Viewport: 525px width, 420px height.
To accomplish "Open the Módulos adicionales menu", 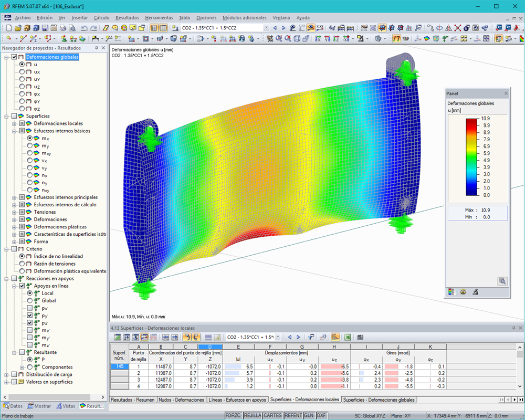I will point(245,18).
